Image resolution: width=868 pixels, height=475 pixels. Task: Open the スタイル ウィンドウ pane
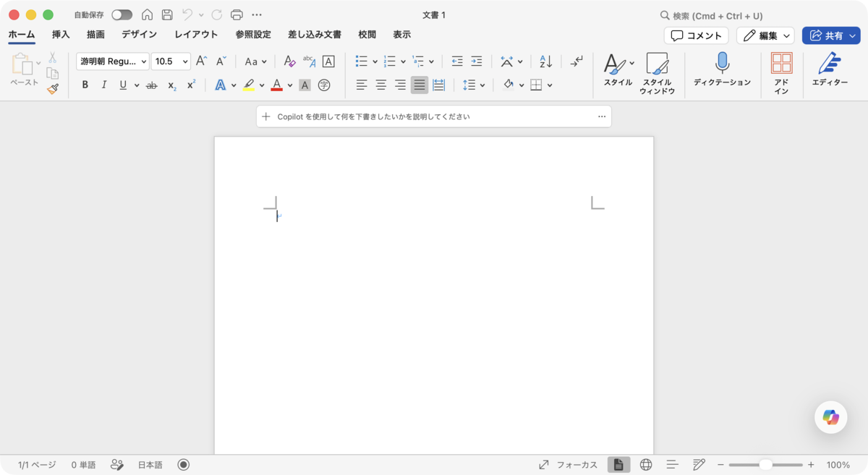coord(657,73)
